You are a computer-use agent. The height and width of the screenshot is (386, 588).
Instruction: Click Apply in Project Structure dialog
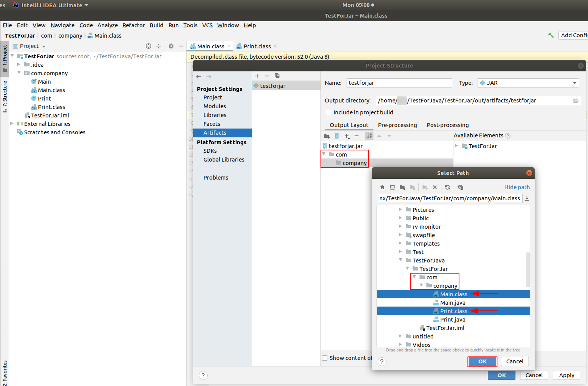567,375
